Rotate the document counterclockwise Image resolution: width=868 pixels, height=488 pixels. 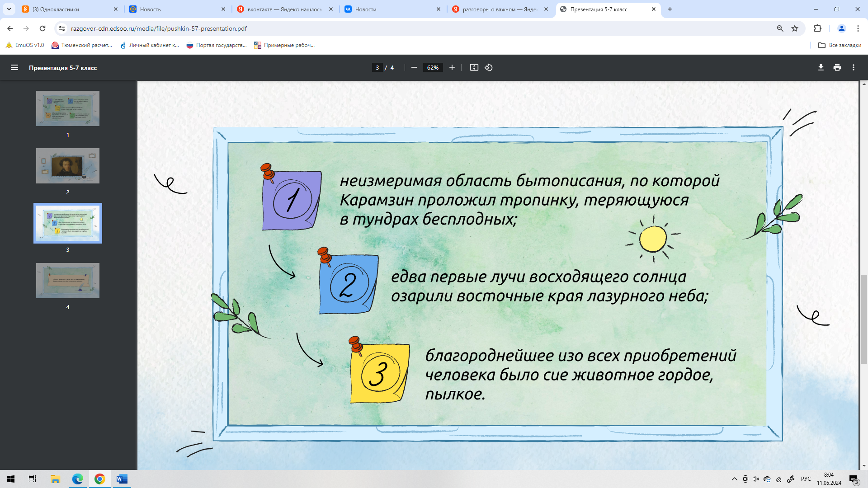coord(489,68)
